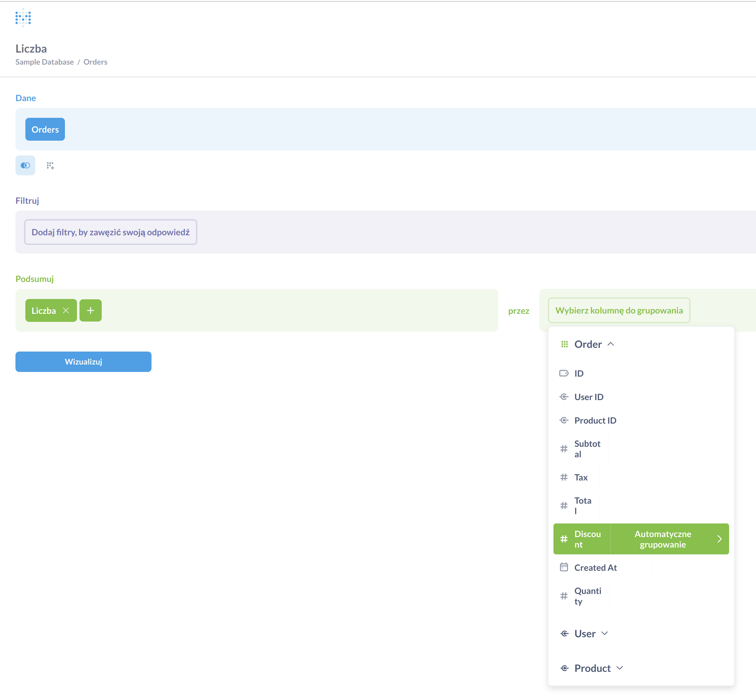
Task: Expand the Product column group
Action: tap(620, 668)
